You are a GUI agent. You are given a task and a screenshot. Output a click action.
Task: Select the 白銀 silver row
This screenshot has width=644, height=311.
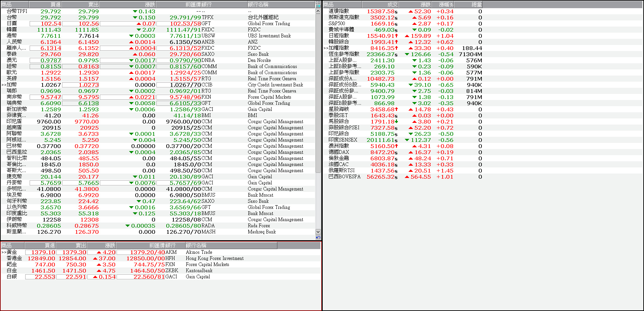[160, 277]
